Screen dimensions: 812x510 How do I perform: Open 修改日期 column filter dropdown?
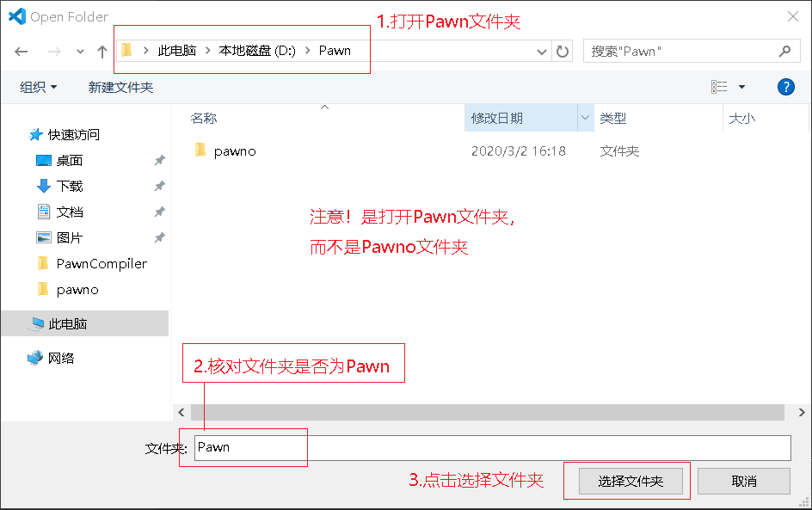pos(585,118)
